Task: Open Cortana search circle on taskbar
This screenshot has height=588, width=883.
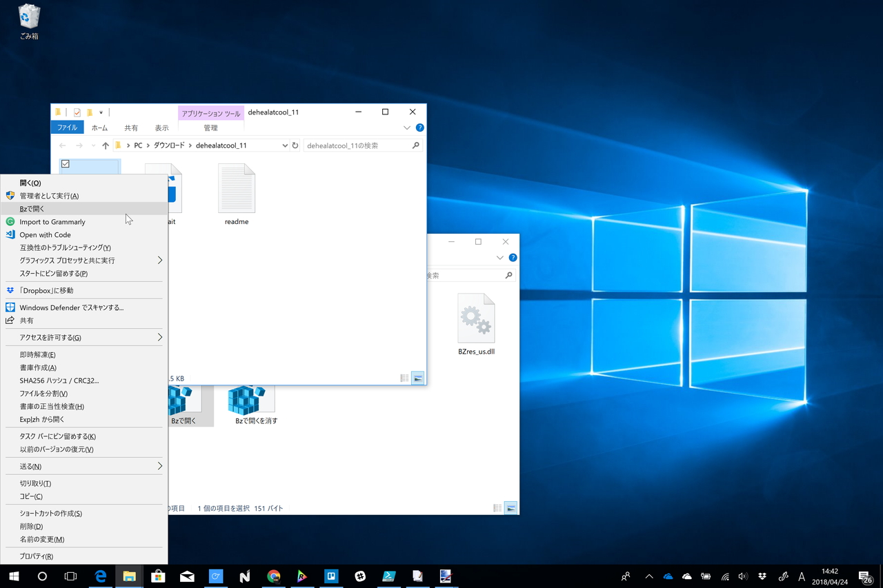Action: (x=42, y=576)
